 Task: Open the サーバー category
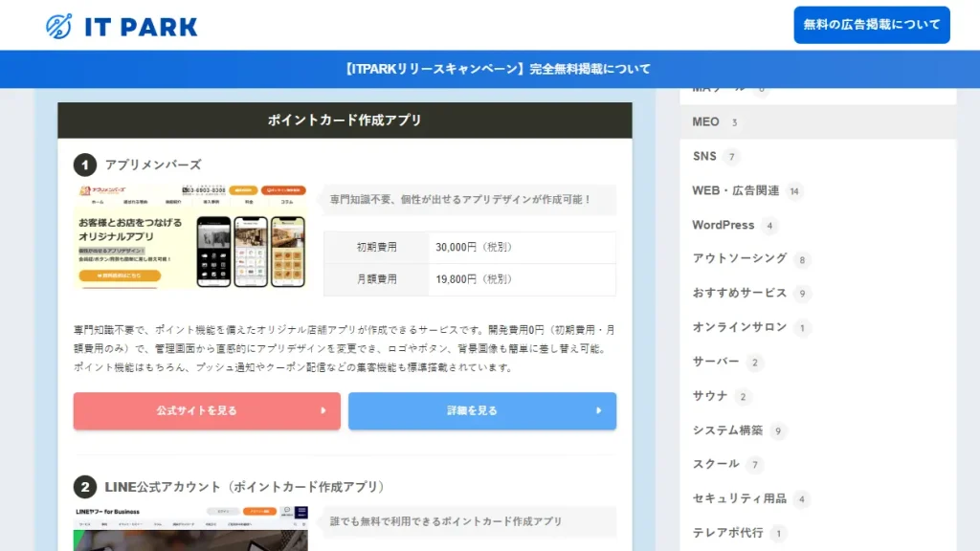817,362
